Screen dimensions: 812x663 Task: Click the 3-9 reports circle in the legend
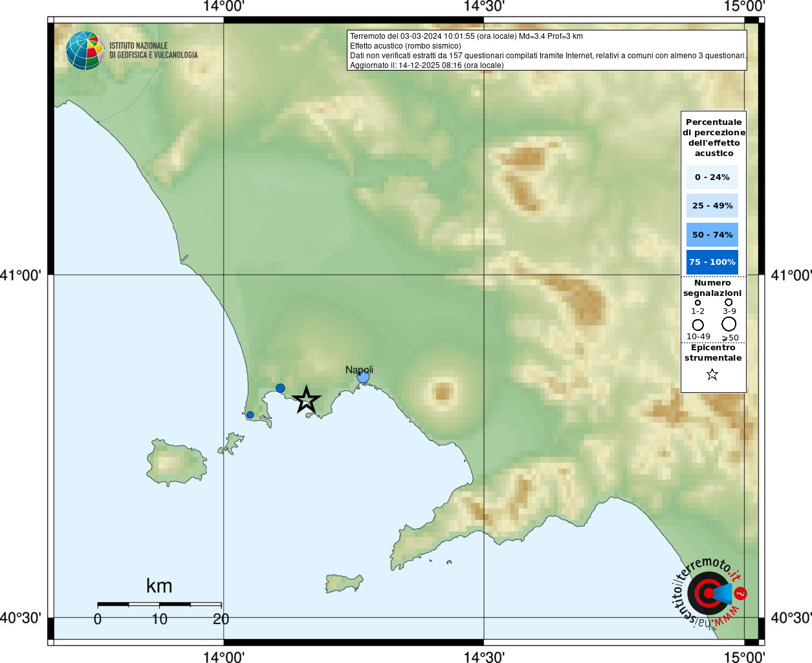[x=729, y=302]
